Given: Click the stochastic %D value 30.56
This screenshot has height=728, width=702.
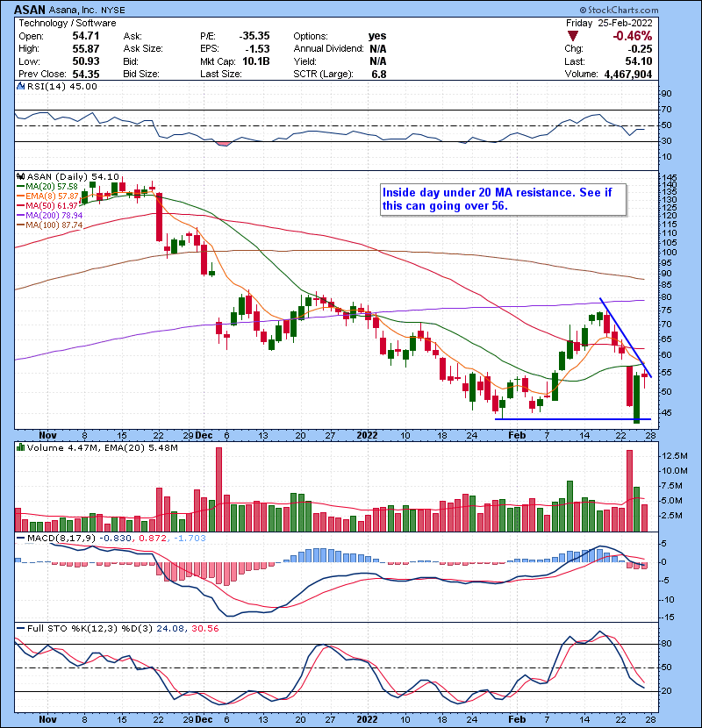Looking at the screenshot, I should point(204,629).
